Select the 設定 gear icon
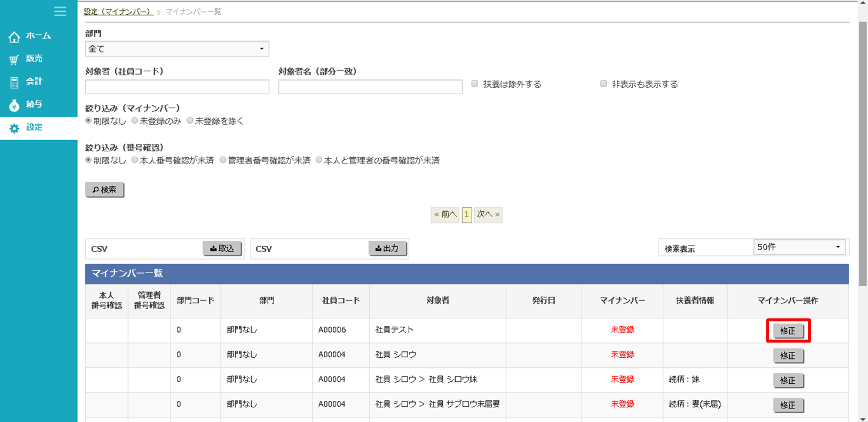The image size is (868, 422). (x=14, y=128)
